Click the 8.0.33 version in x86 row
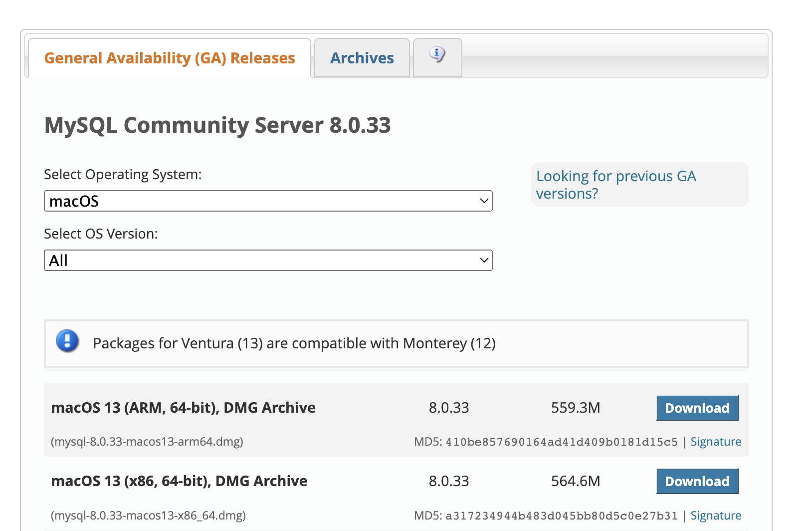Screen dimensions: 812x531 [449, 481]
